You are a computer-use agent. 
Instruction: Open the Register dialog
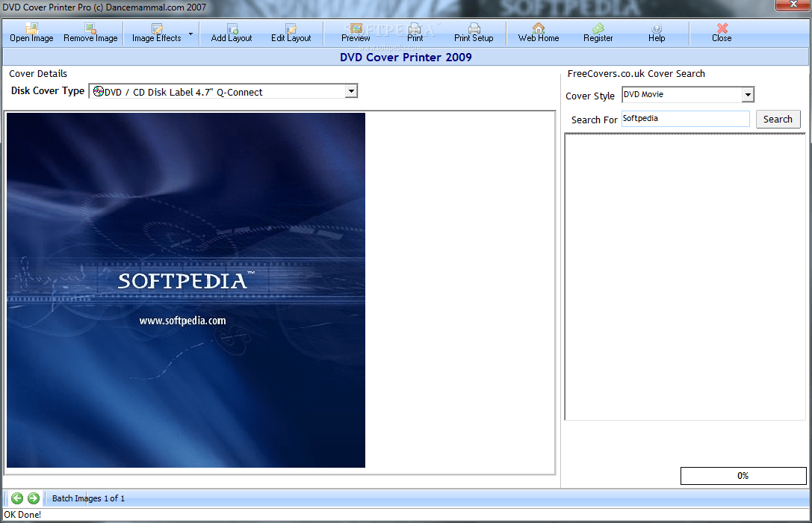click(x=598, y=32)
